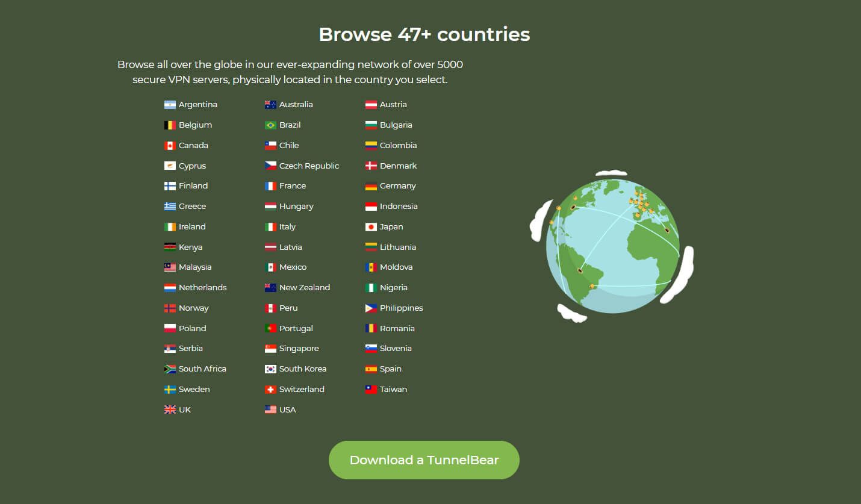Click the Lithuania flag icon
The width and height of the screenshot is (861, 504).
pyautogui.click(x=371, y=247)
